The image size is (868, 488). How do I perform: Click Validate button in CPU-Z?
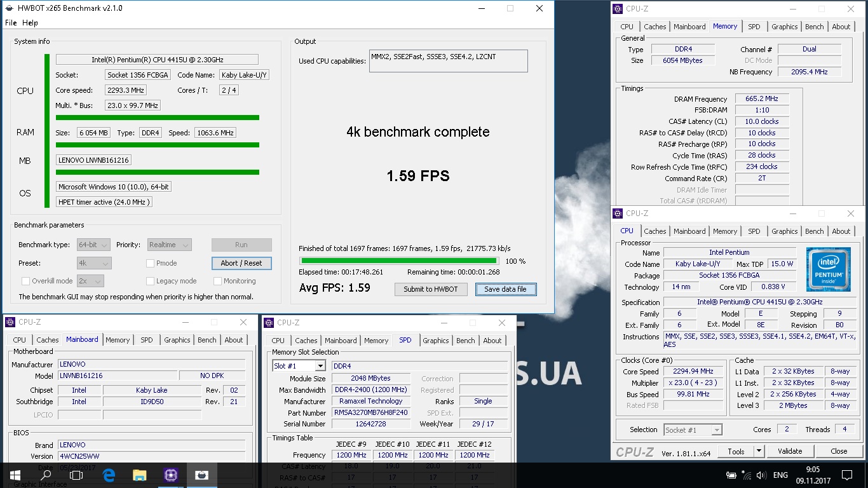coord(790,451)
